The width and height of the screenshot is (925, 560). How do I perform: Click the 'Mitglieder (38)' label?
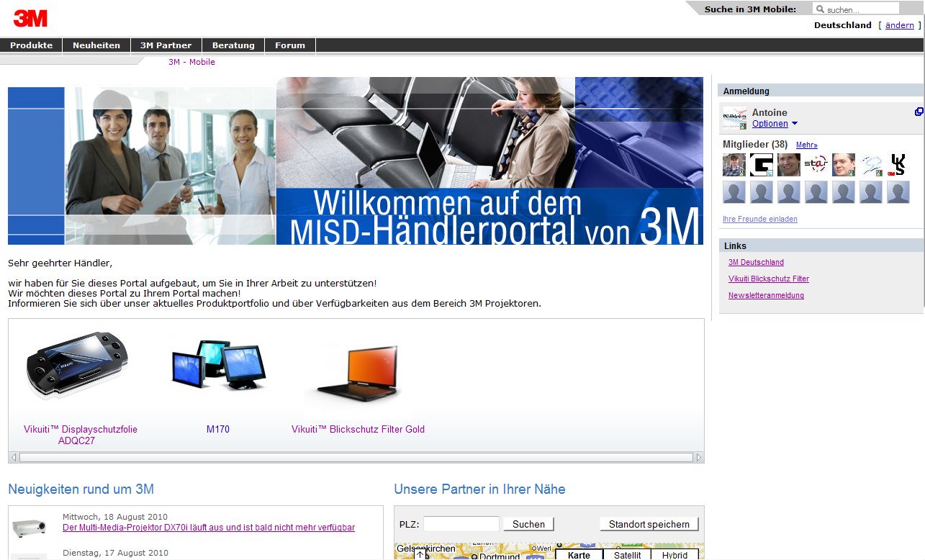755,145
